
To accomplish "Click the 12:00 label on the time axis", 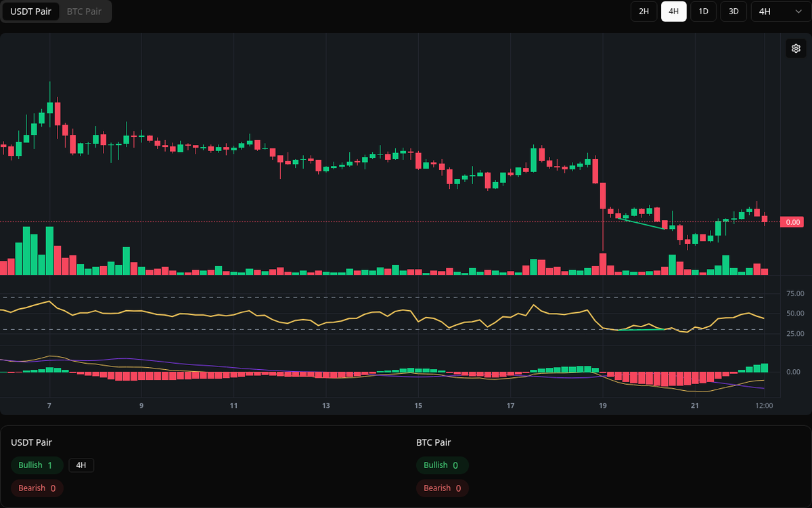I will [764, 405].
